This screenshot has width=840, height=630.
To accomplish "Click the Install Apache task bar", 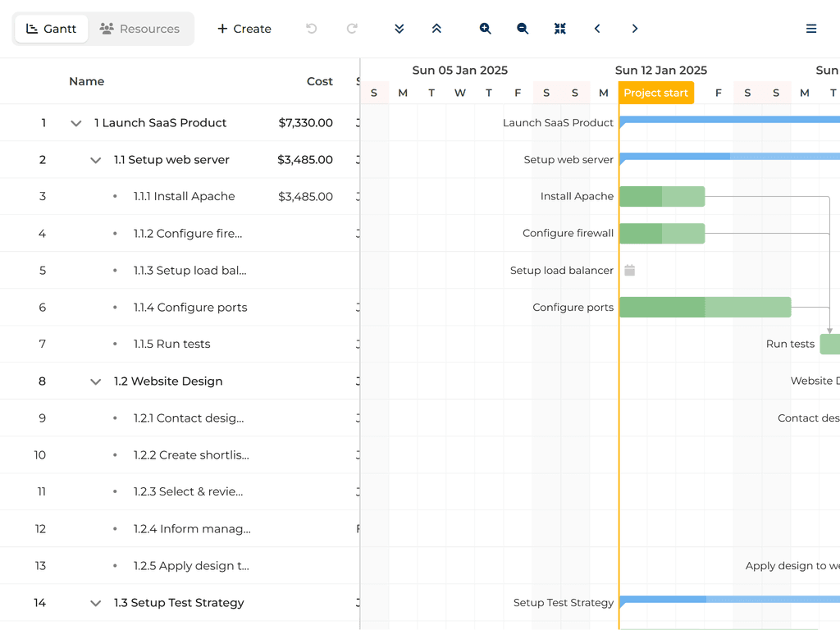I will [x=661, y=197].
